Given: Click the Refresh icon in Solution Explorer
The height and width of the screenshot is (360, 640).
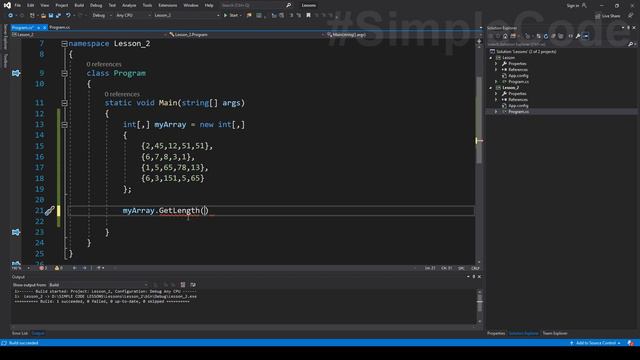Looking at the screenshot, I should click(546, 36).
